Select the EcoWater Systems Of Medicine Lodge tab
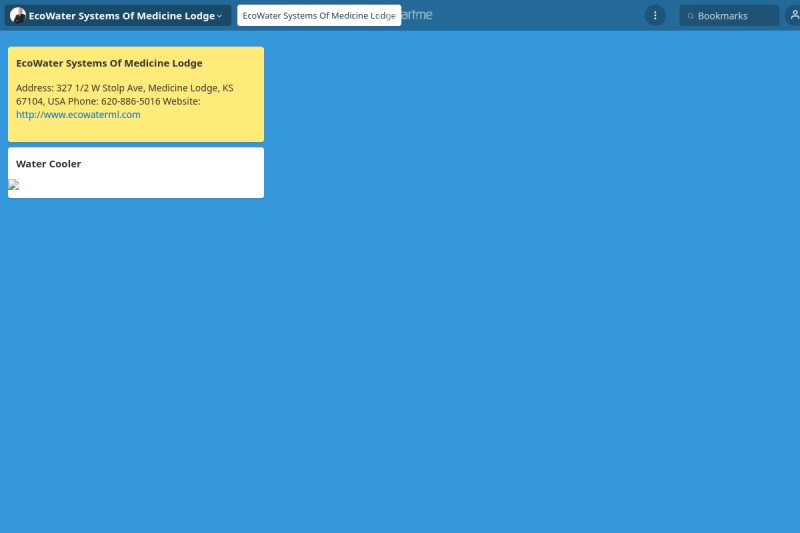This screenshot has width=800, height=533. (x=319, y=15)
